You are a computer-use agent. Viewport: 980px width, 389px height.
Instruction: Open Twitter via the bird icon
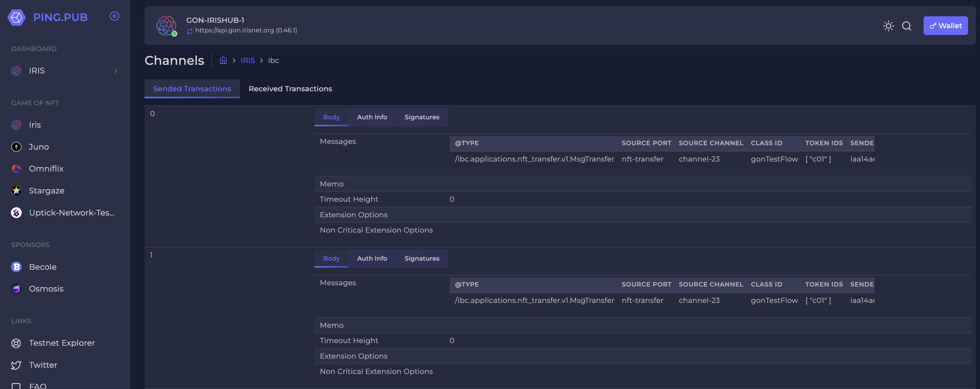(x=16, y=365)
